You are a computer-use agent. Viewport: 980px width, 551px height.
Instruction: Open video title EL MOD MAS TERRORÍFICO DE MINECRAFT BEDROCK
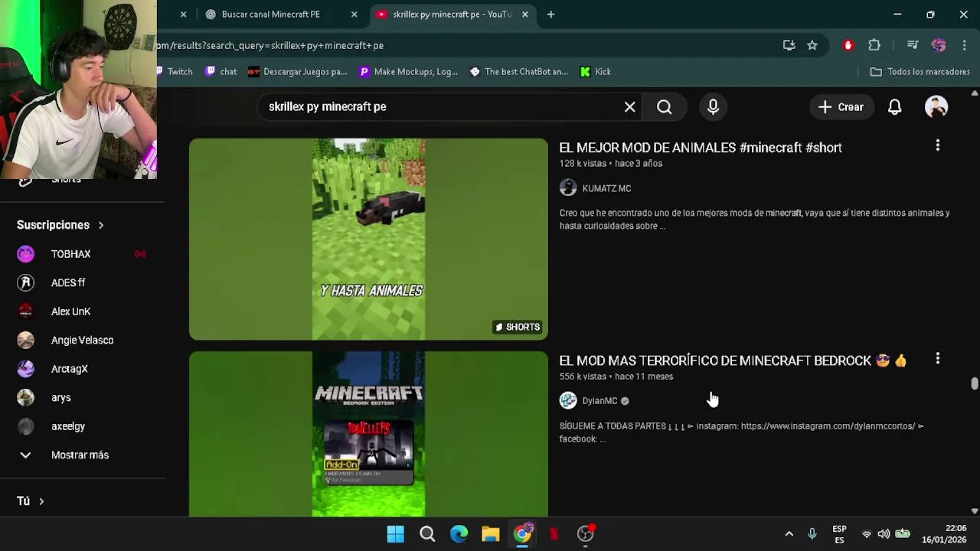(x=733, y=360)
